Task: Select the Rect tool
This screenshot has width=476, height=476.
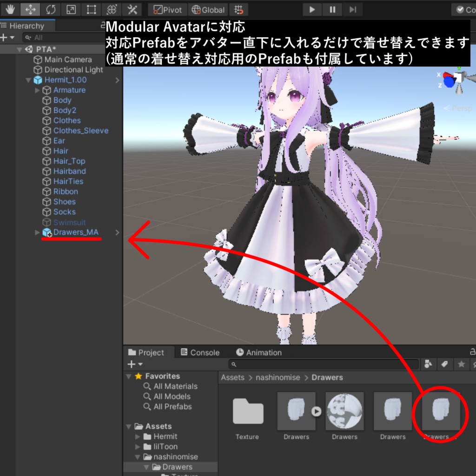Action: (91, 9)
